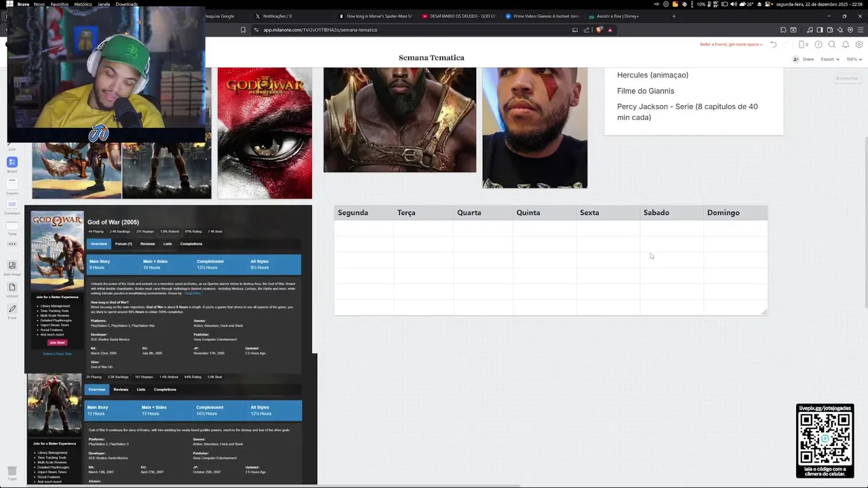This screenshot has width=868, height=488.
Task: Click the Brave Shields lion icon
Action: [599, 30]
